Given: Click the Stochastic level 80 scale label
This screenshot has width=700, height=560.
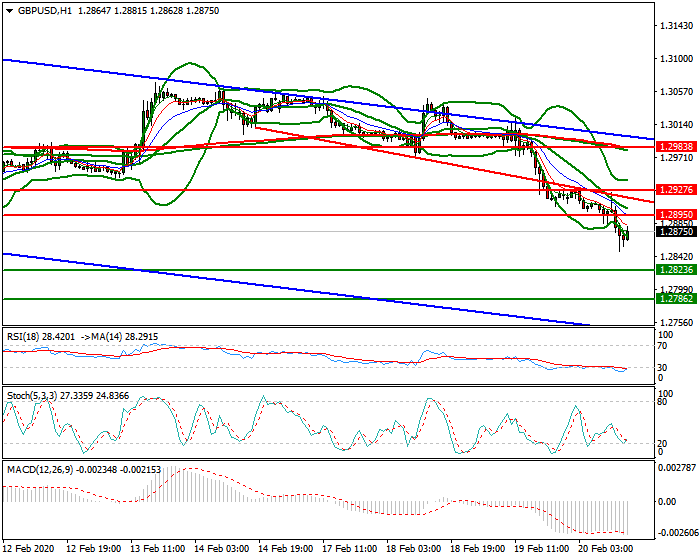Looking at the screenshot, I should tap(662, 402).
